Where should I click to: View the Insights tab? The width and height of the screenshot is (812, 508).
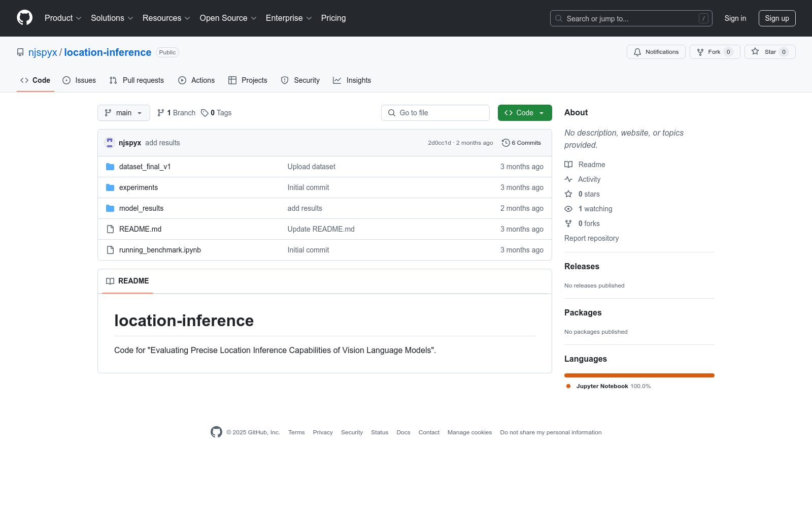(352, 80)
